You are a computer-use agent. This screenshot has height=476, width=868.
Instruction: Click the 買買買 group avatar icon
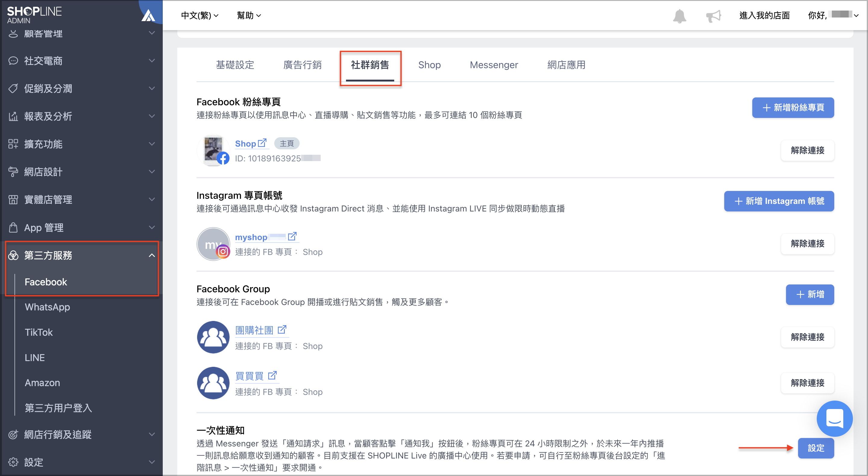[x=213, y=383]
